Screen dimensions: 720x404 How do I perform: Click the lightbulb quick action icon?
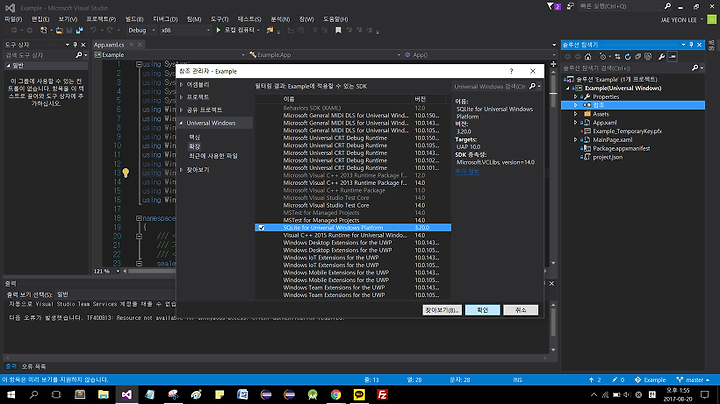125,173
